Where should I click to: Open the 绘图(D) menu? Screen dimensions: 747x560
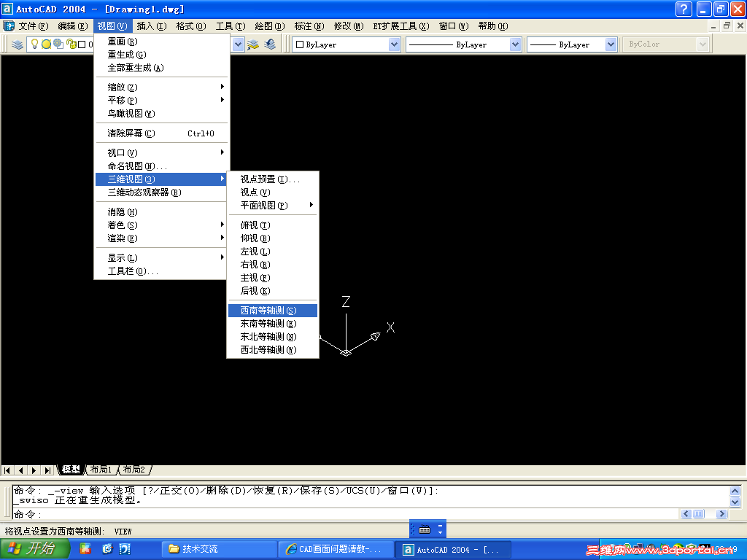270,26
